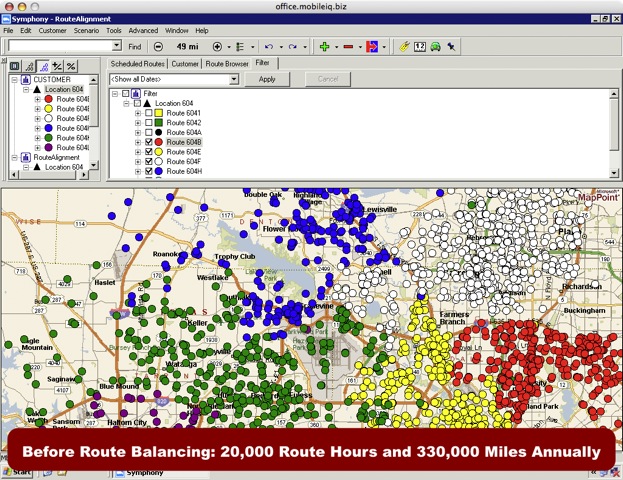Click the percent icon in left panel toolbar
Image resolution: width=623 pixels, height=480 pixels.
[71, 66]
